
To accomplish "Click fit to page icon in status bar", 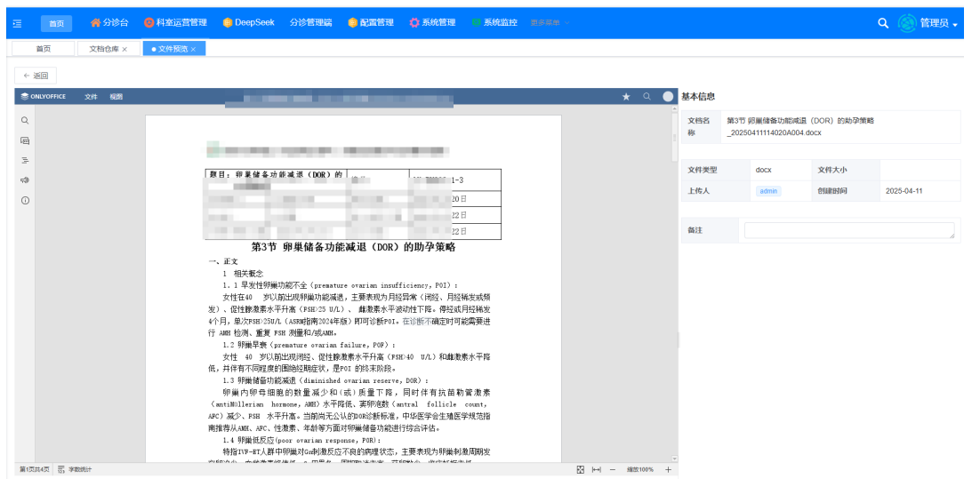I will pos(580,469).
